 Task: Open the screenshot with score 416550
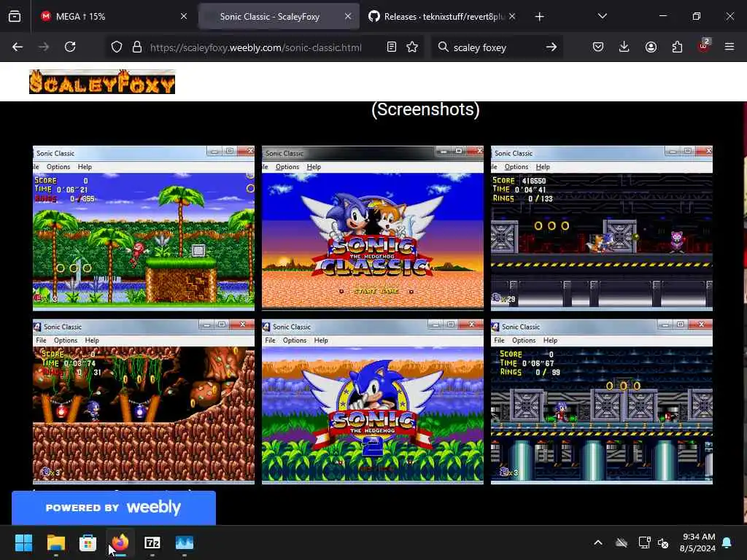[x=602, y=228]
